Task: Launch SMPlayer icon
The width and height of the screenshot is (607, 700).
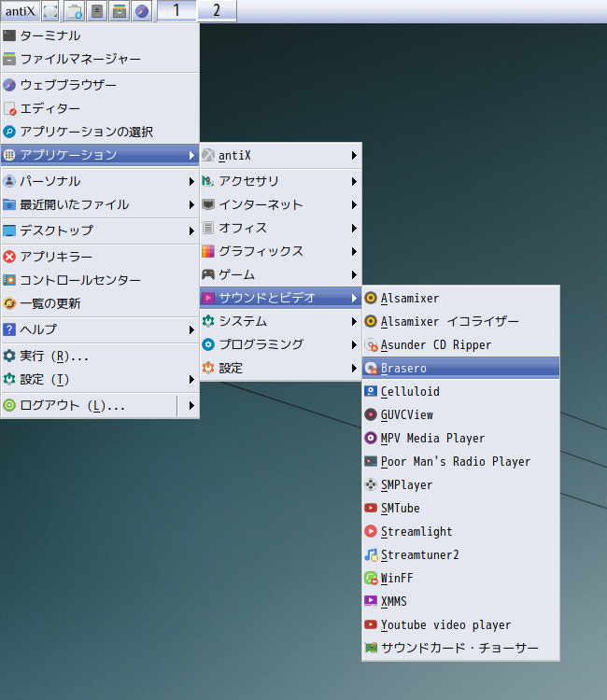Action: (371, 484)
